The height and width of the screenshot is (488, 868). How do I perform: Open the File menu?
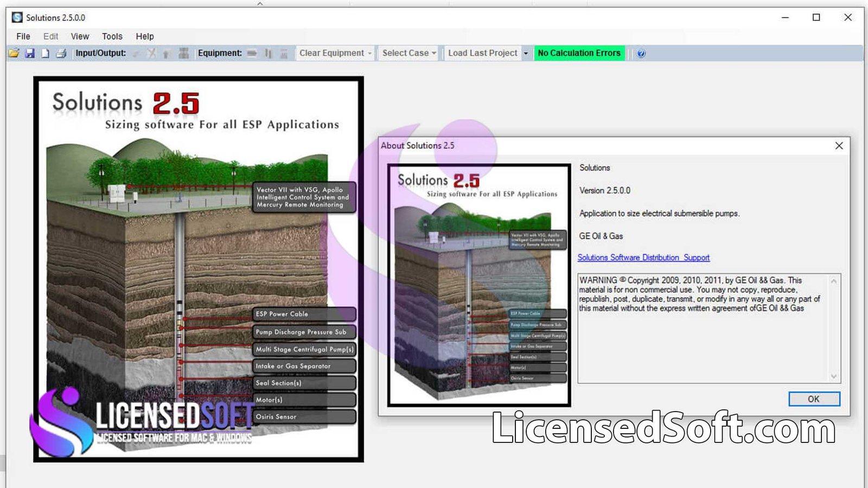click(x=23, y=36)
